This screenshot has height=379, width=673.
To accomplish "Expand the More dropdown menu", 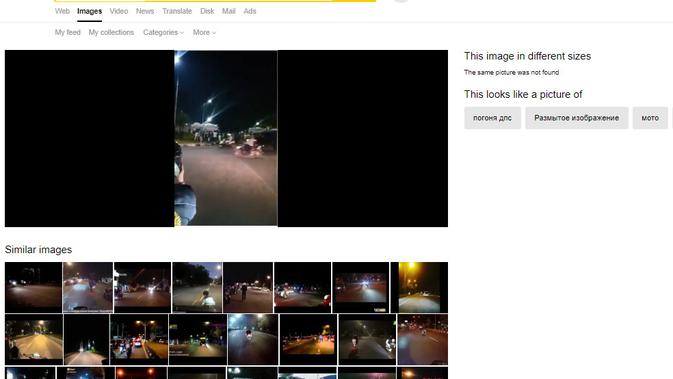I will click(204, 32).
